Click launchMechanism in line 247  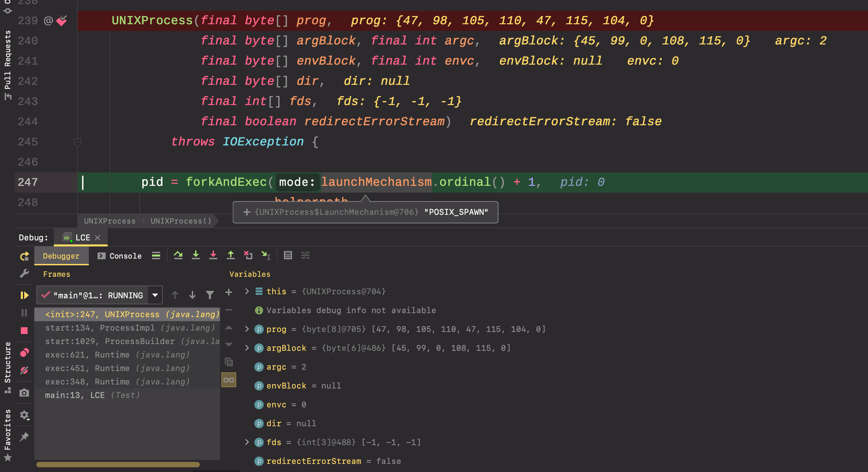[x=376, y=182]
